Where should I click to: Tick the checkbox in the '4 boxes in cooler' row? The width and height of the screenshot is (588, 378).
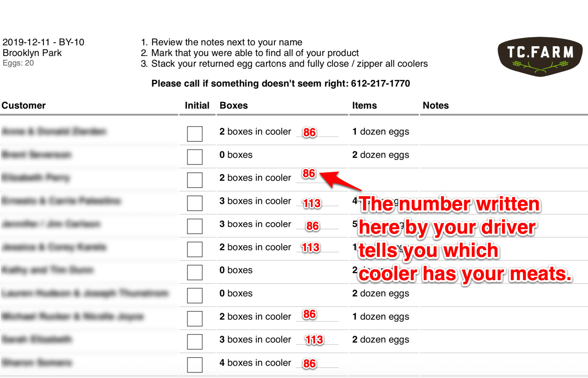point(195,365)
